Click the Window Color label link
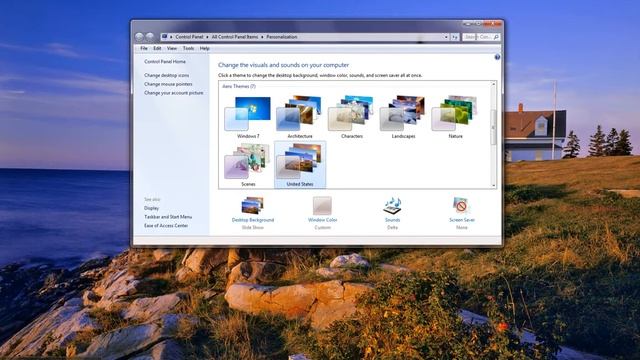Viewport: 640px width, 360px height. click(322, 220)
